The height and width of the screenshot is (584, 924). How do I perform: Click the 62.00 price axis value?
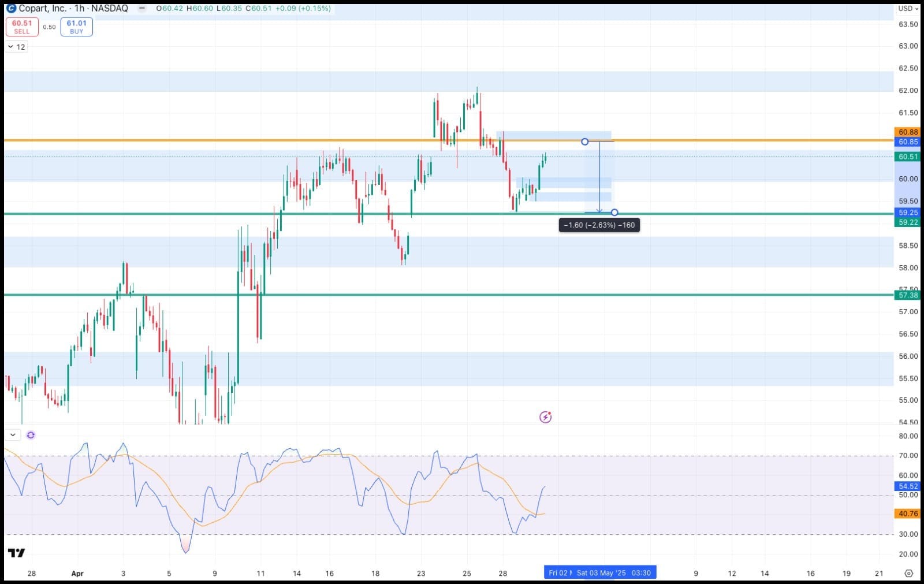point(908,91)
